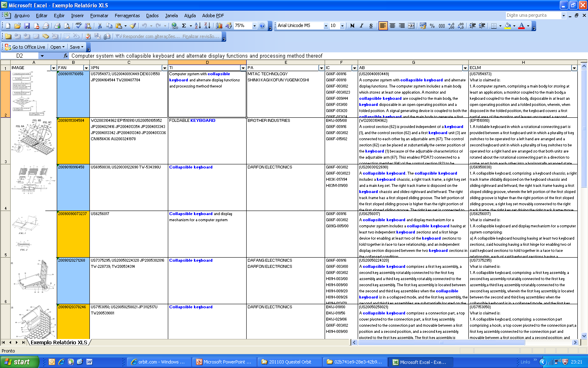Image resolution: width=588 pixels, height=368 pixels.
Task: Open Print Preview from the toolbar
Action: (x=67, y=25)
